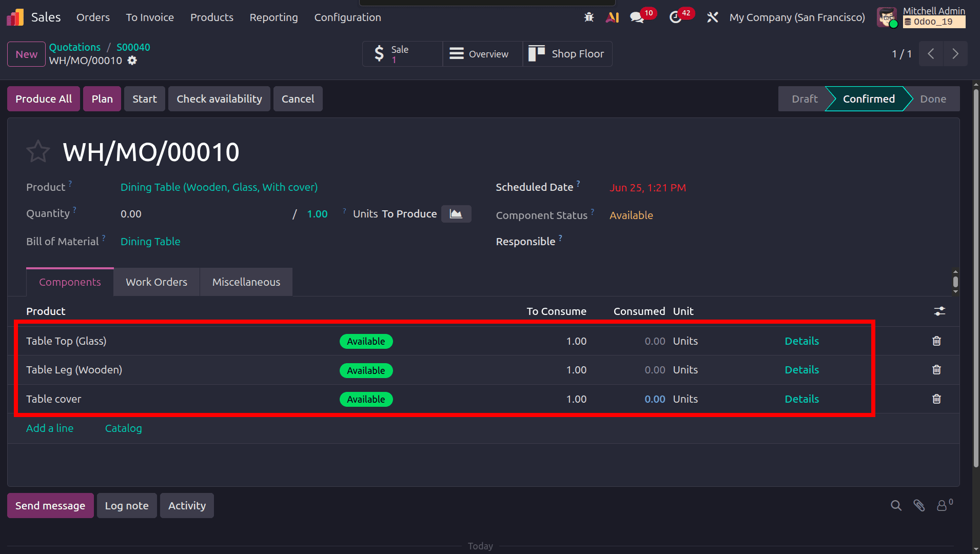Open the Sale smart button
980x554 pixels.
[x=402, y=54]
